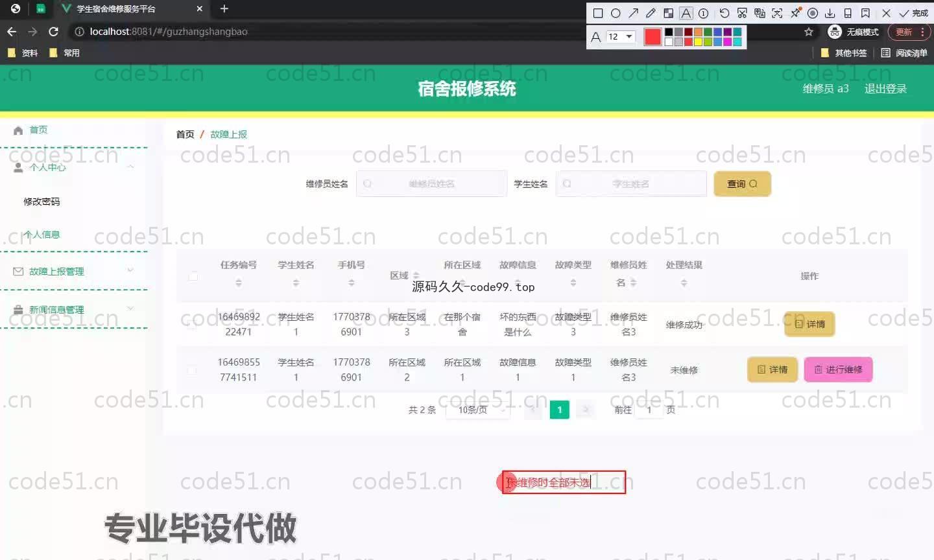The image size is (934, 560).
Task: Pick the yellow color swatch
Action: (698, 42)
